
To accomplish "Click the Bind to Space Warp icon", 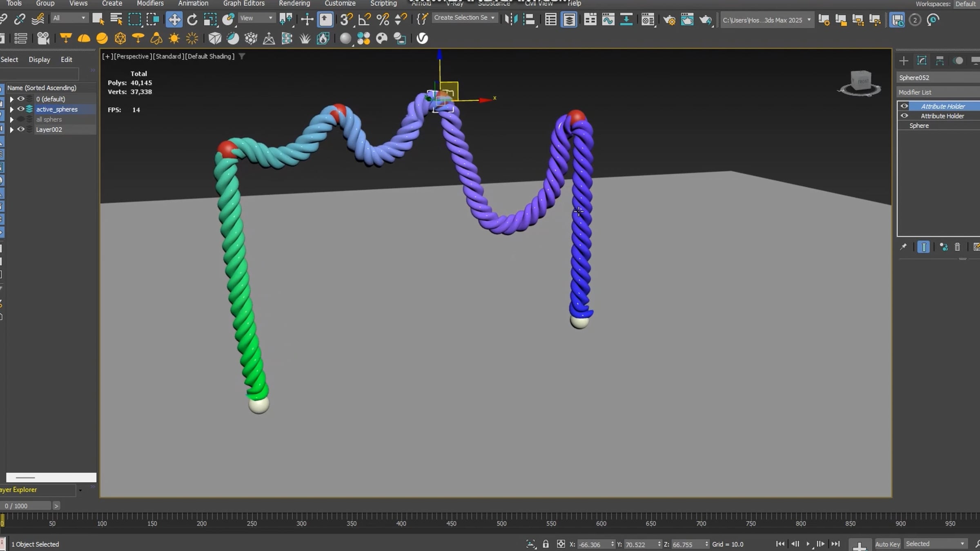I will point(38,19).
